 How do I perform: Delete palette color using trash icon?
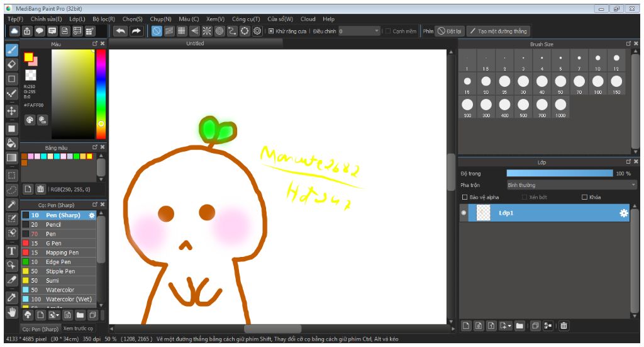[40, 189]
